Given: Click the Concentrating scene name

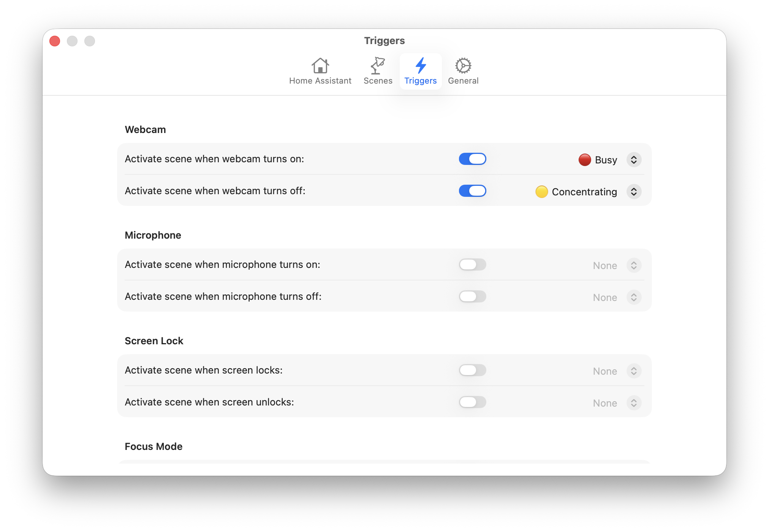Looking at the screenshot, I should coord(584,192).
